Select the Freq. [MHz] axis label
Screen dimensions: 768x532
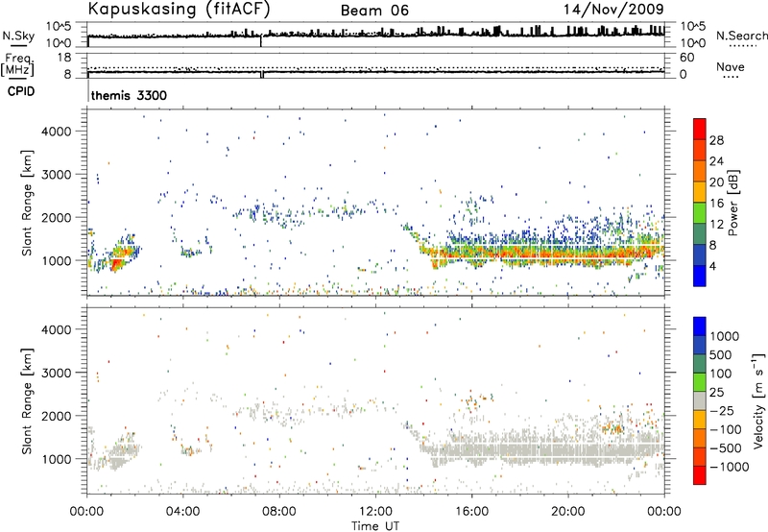coord(18,64)
